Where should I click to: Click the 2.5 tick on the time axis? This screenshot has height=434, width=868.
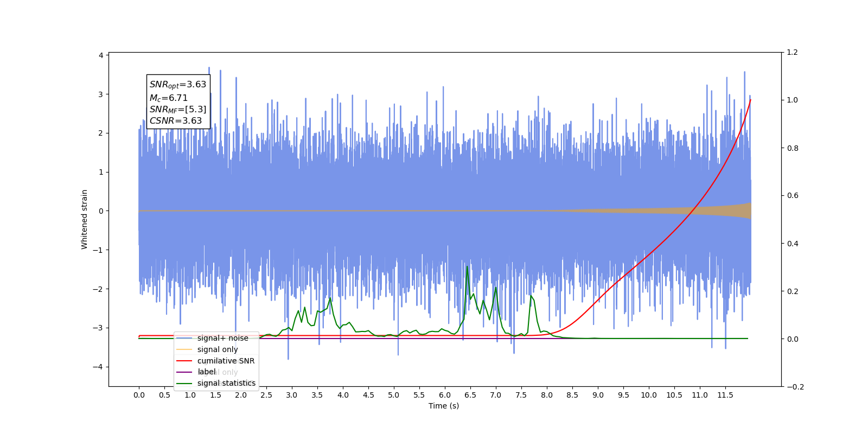266,395
